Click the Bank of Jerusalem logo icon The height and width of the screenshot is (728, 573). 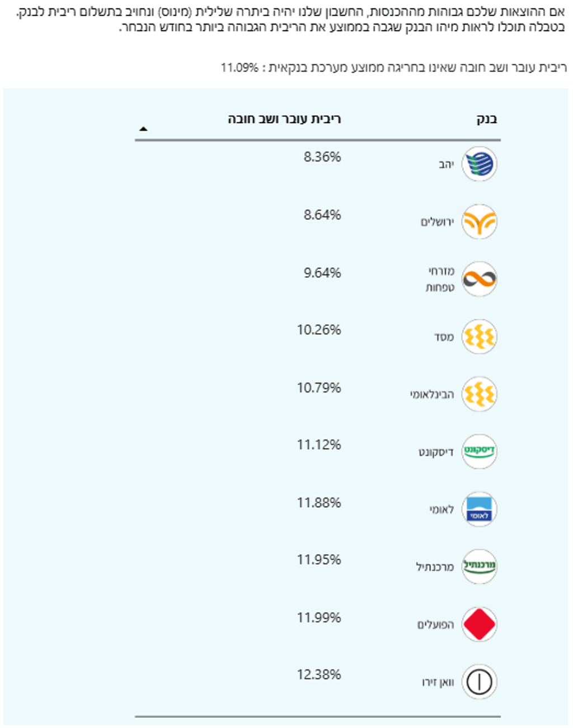480,222
